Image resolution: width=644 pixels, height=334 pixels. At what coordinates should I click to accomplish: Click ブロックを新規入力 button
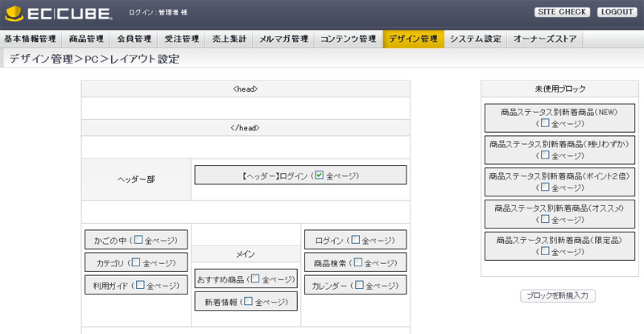point(558,296)
